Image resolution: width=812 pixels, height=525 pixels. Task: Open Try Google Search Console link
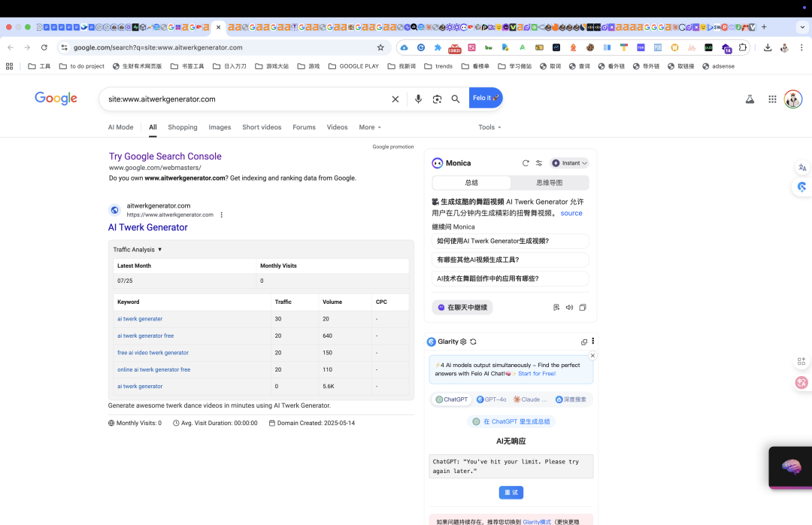(165, 156)
